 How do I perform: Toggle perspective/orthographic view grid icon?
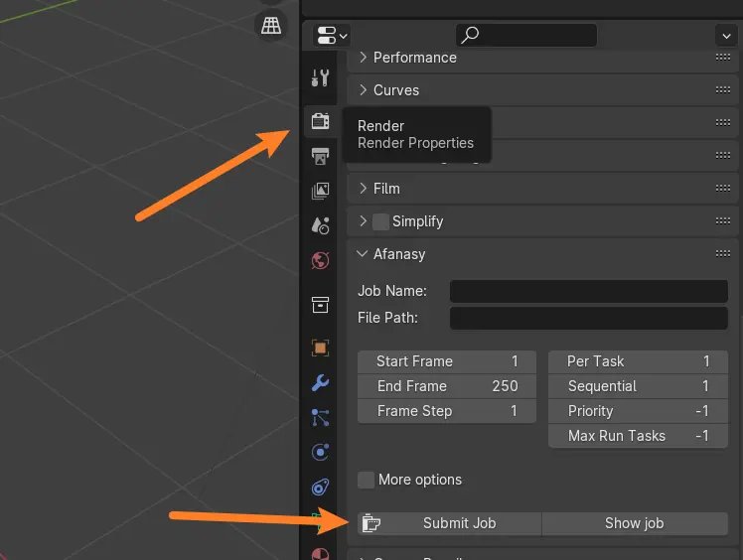click(x=271, y=26)
